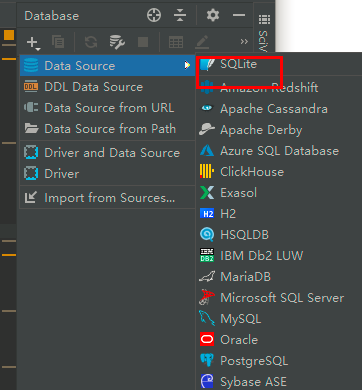362x390 pixels.
Task: Expand hidden toolbar items chevron
Action: (x=244, y=42)
